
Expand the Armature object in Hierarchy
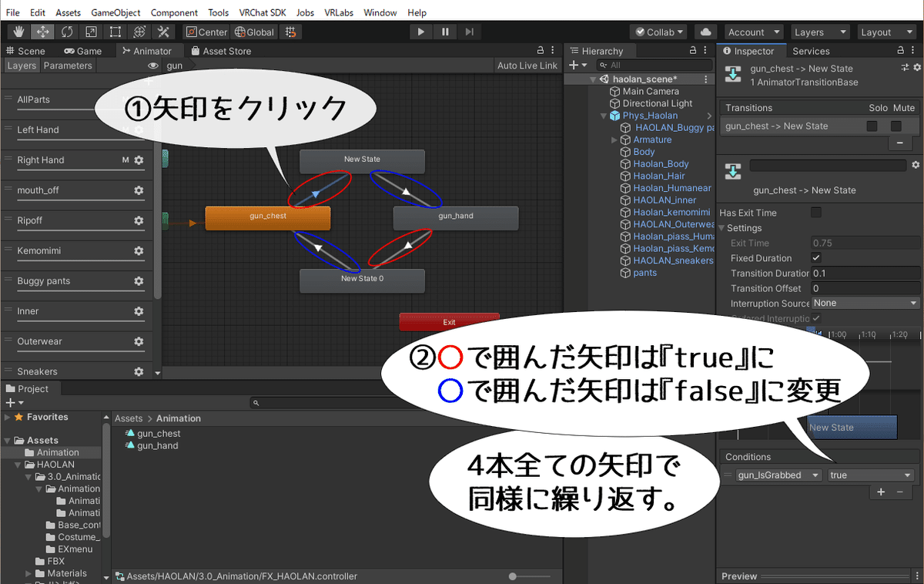[614, 139]
